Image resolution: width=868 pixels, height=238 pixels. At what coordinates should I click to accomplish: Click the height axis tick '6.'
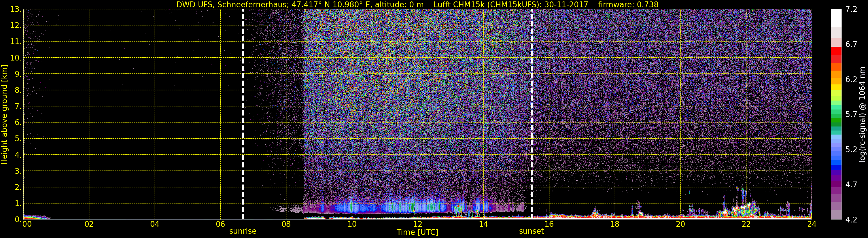coord(18,122)
